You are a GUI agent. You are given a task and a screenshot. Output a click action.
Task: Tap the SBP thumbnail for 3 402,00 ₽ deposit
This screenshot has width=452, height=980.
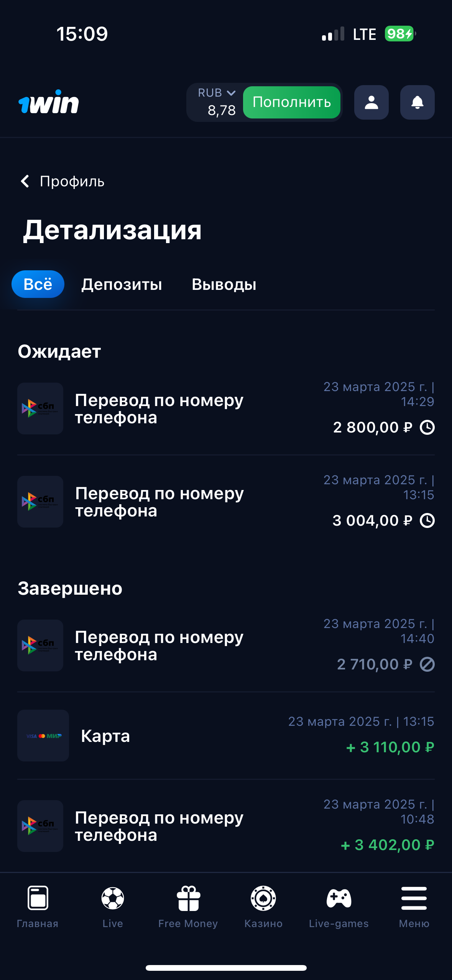point(40,826)
